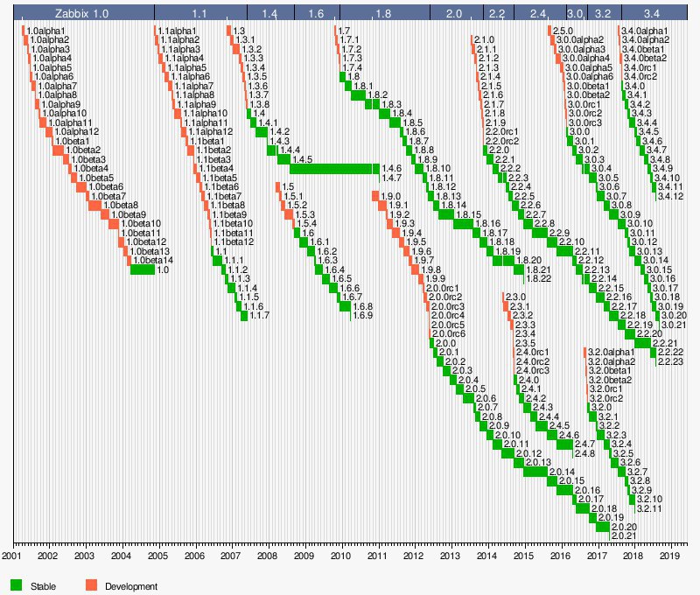Click the 1.0beta14 release label
Viewport: 700px width, 595px height.
[153, 260]
